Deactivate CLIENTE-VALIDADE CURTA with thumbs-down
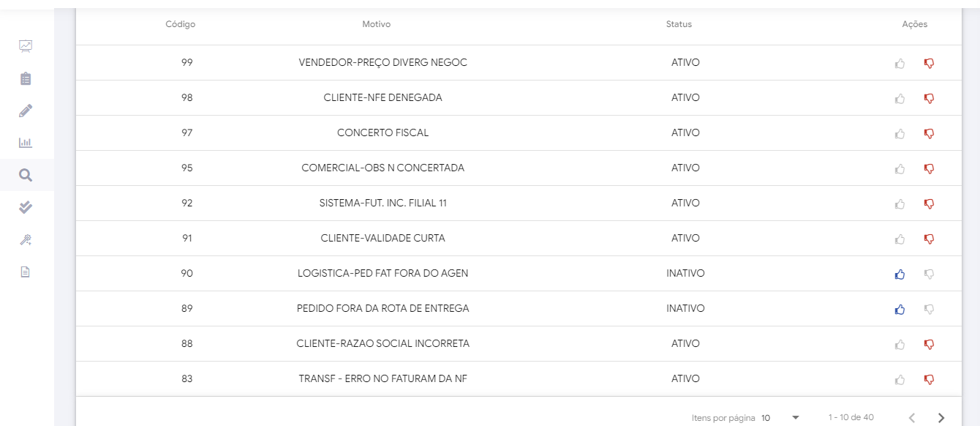 [x=929, y=239]
